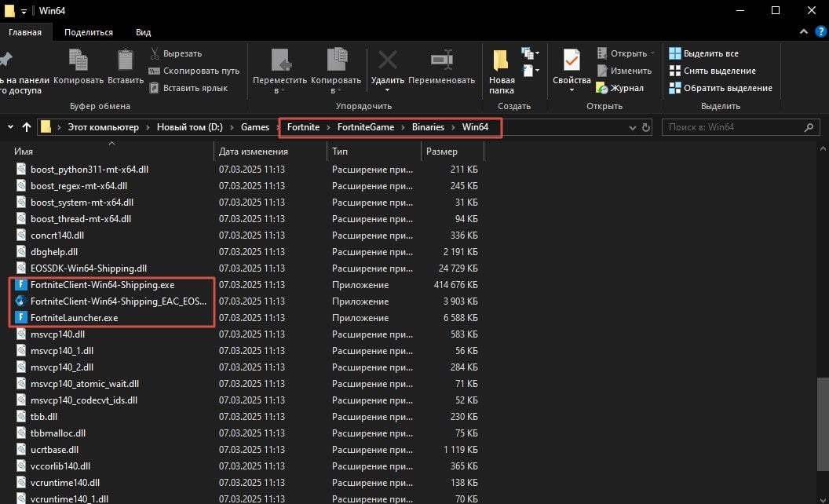Screen dimensions: 829x504
Task: Choose Invert selection
Action: [721, 89]
